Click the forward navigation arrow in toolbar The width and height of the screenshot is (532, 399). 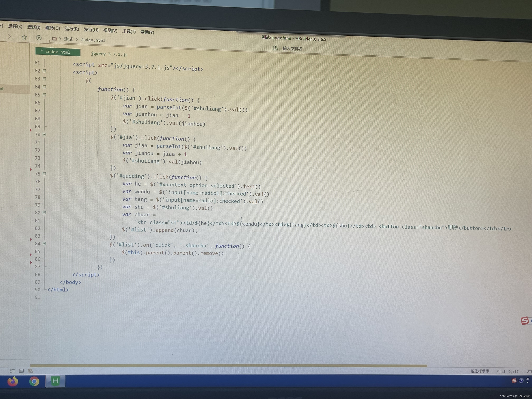(10, 36)
